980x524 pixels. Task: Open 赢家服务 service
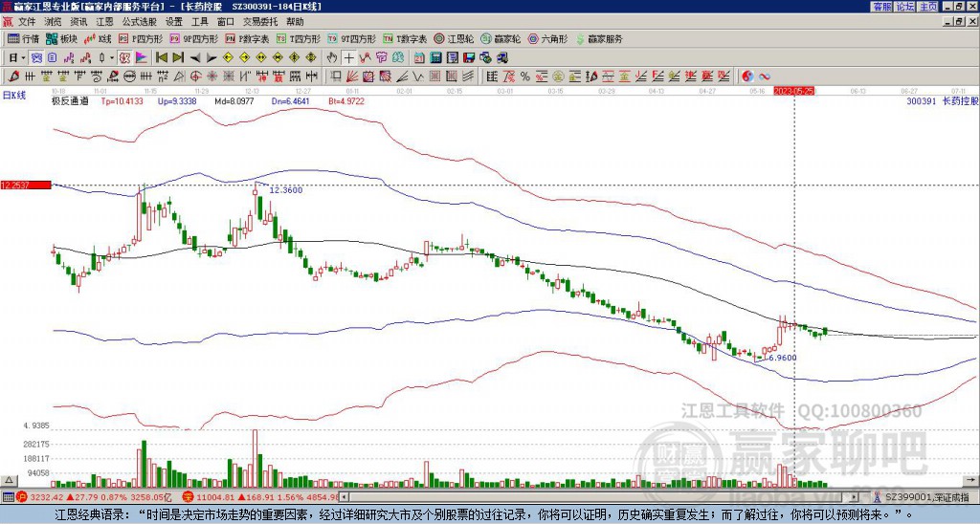click(599, 38)
